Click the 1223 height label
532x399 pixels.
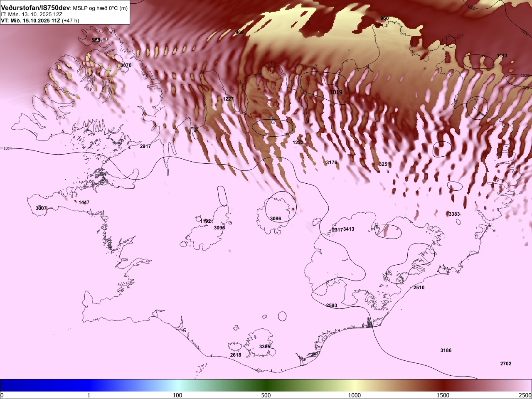298,142
